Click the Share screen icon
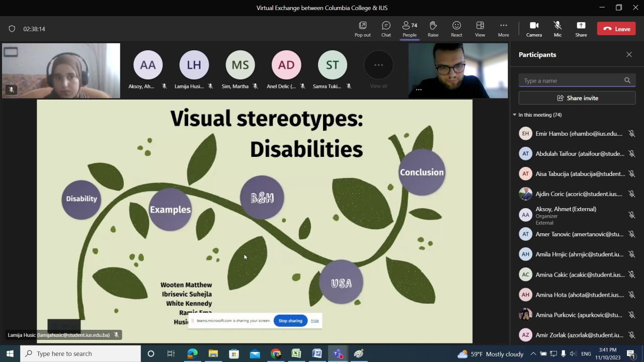This screenshot has width=644, height=362. (581, 29)
